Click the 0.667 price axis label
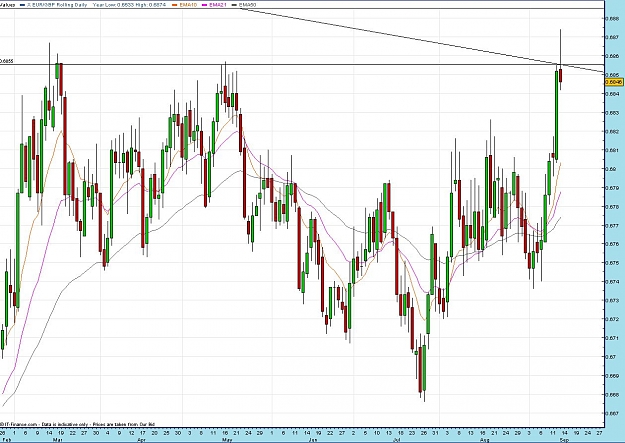The width and height of the screenshot is (625, 443). 612,413
